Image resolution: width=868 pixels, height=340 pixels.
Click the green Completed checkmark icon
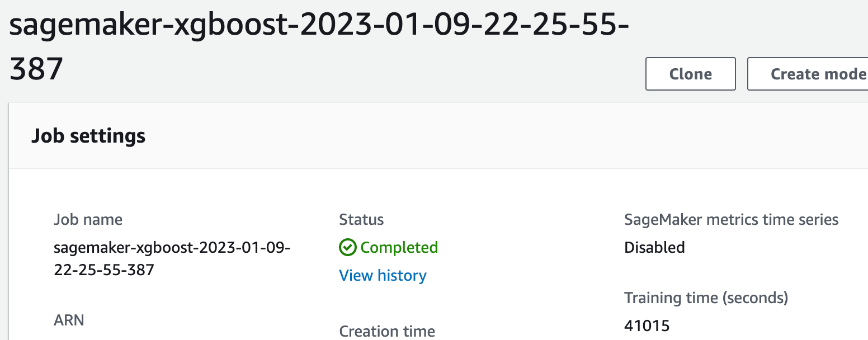tap(347, 247)
